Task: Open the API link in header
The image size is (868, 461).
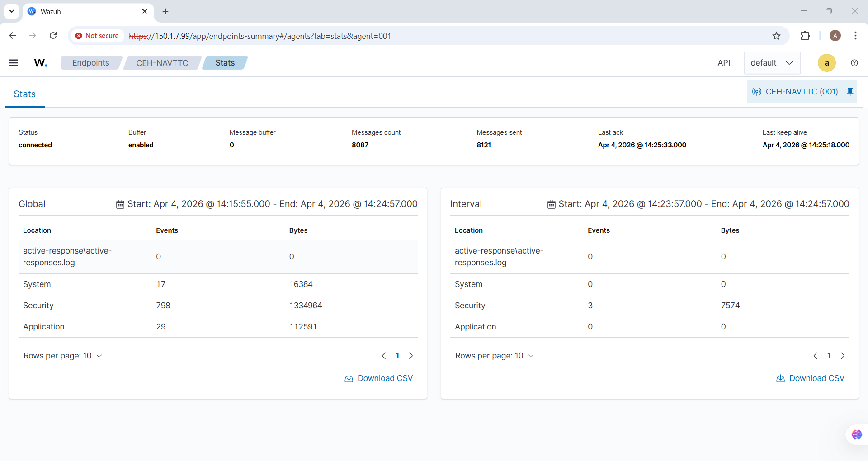Action: point(723,63)
